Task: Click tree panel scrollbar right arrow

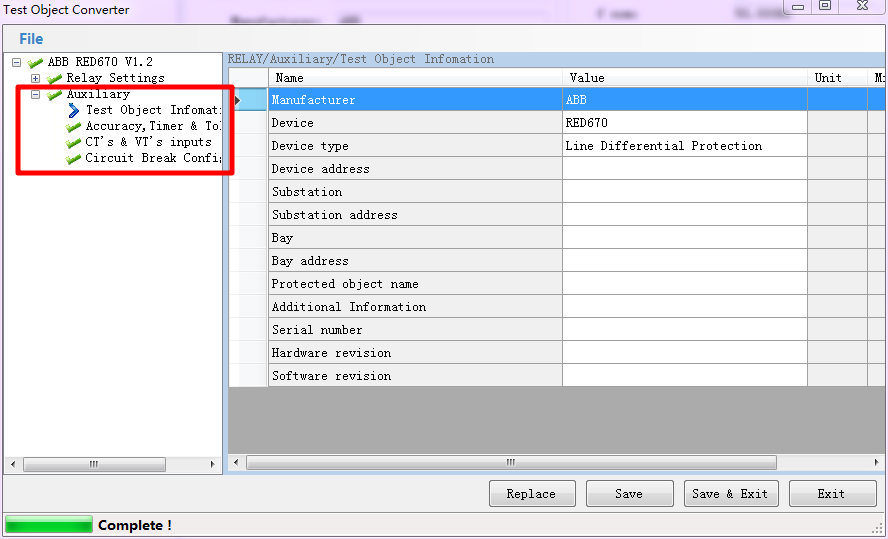Action: pyautogui.click(x=212, y=464)
